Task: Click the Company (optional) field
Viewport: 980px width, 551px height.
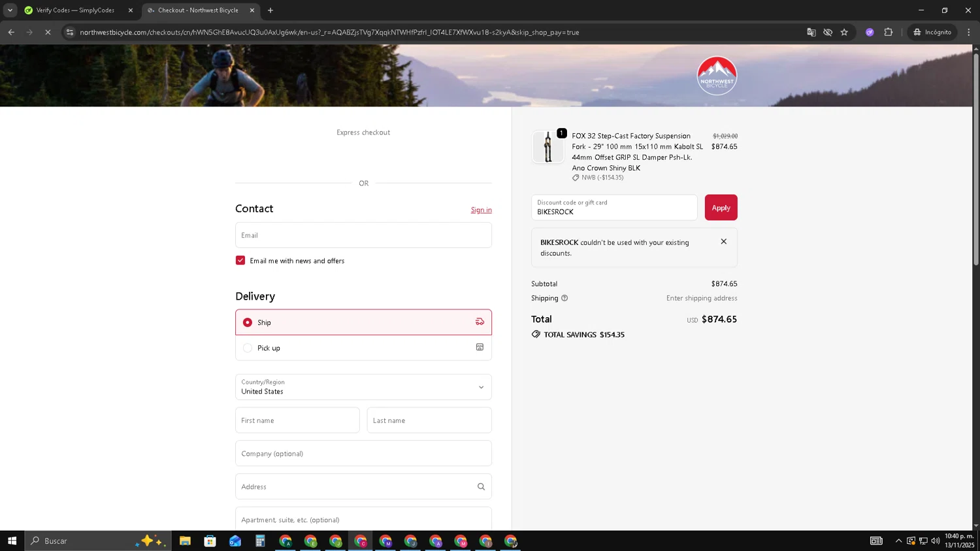Action: tap(363, 454)
